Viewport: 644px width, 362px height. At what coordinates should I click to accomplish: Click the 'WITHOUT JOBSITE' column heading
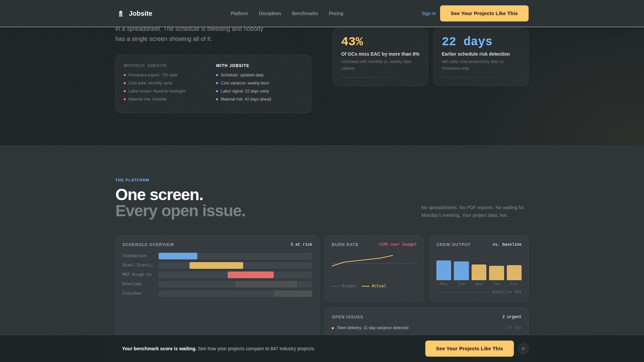pyautogui.click(x=145, y=66)
